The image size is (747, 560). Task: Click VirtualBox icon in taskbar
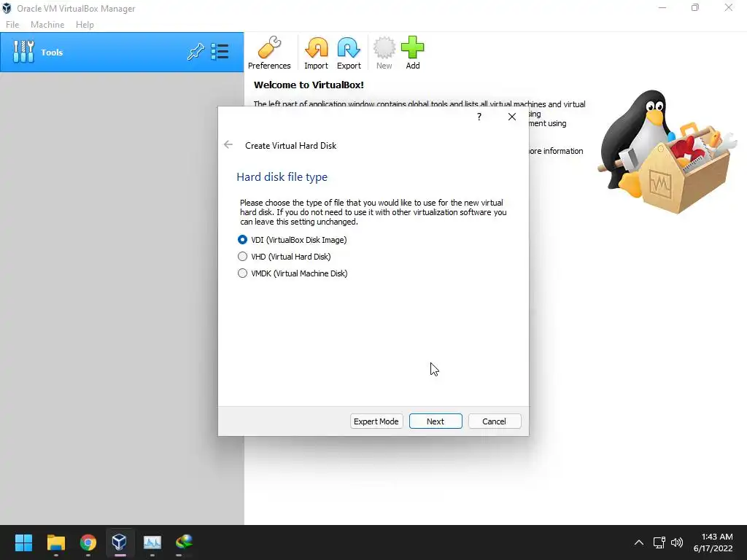point(120,542)
